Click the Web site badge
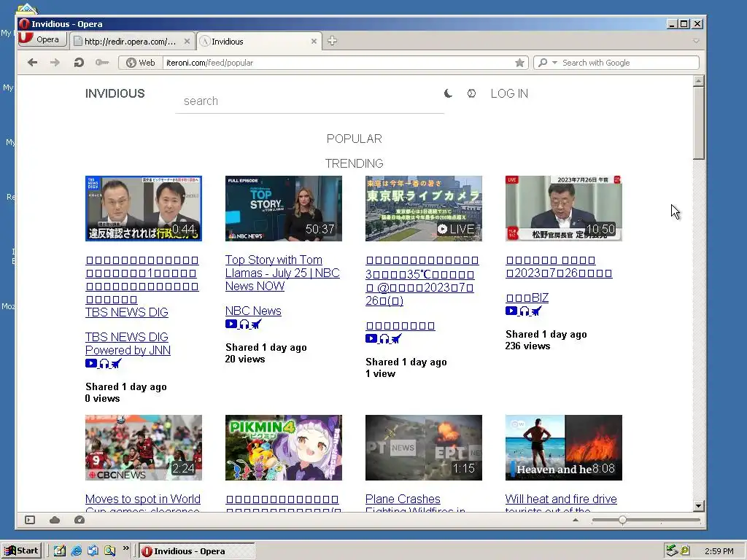This screenshot has height=560, width=747. tap(141, 63)
